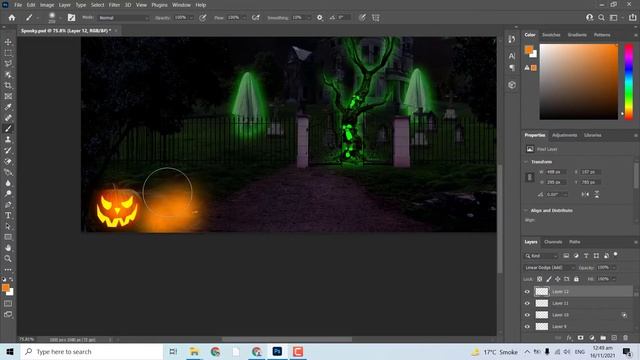Screen dimensions: 640x360
Task: Click the share icon at top right
Action: [x=632, y=18]
